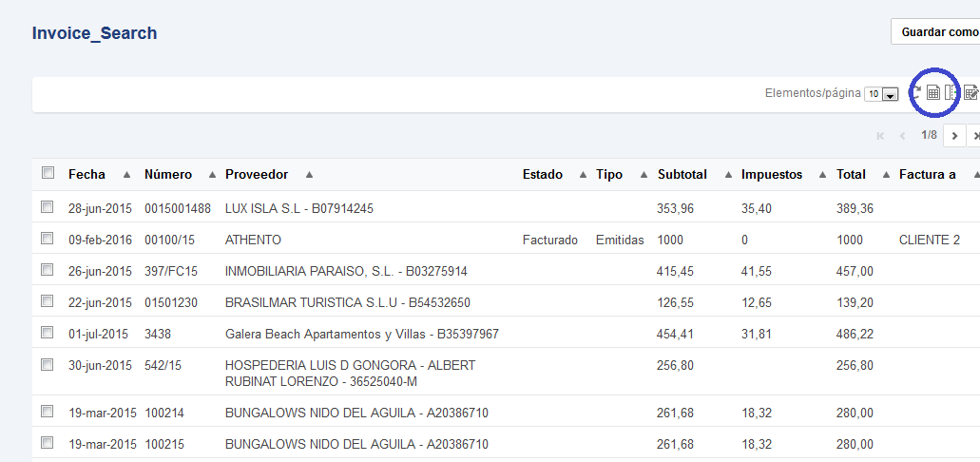Click the Proveedor column header

(257, 174)
